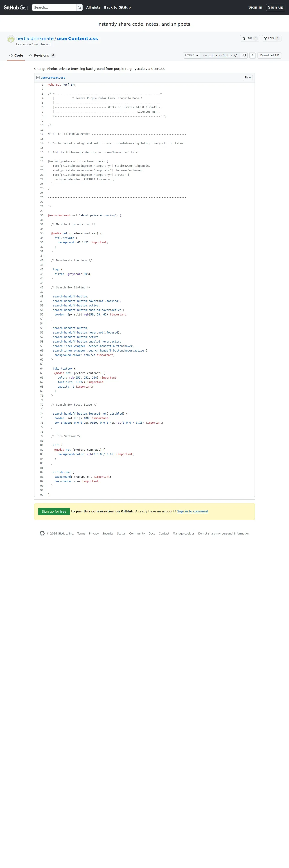Open userContent.css gist title link
This screenshot has width=289, height=868.
coord(77,38)
